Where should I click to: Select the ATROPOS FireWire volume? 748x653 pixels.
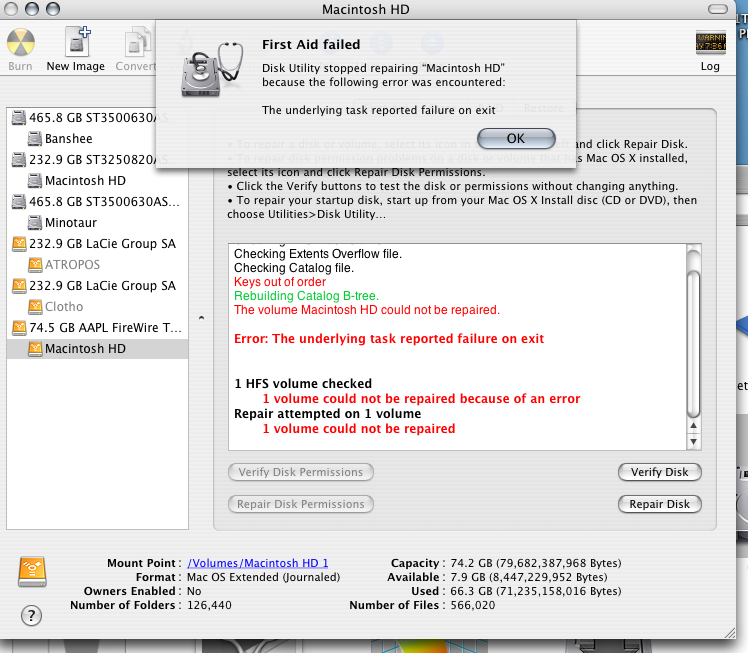point(72,265)
